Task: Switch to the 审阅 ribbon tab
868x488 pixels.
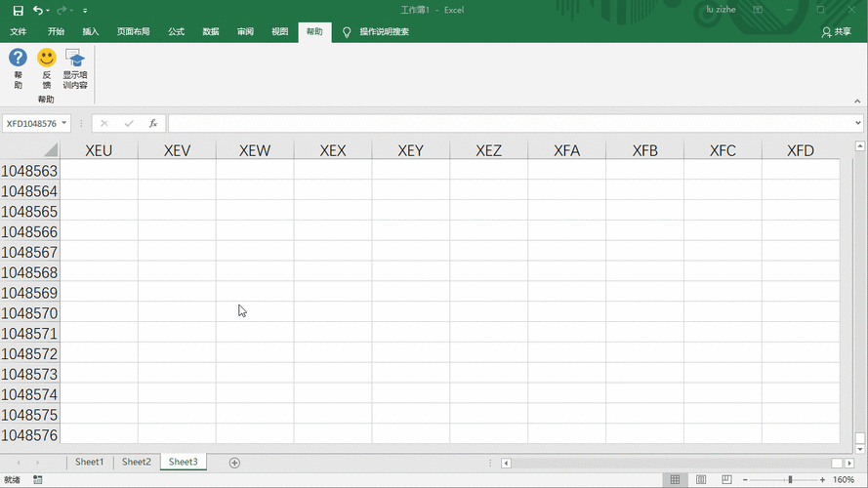Action: pos(245,31)
